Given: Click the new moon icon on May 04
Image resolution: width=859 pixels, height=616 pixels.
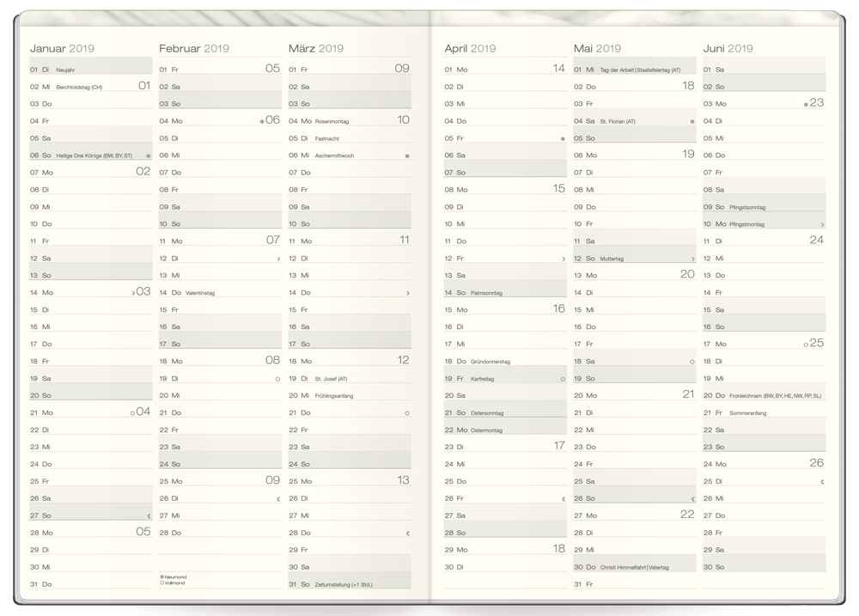Looking at the screenshot, I should click(692, 121).
